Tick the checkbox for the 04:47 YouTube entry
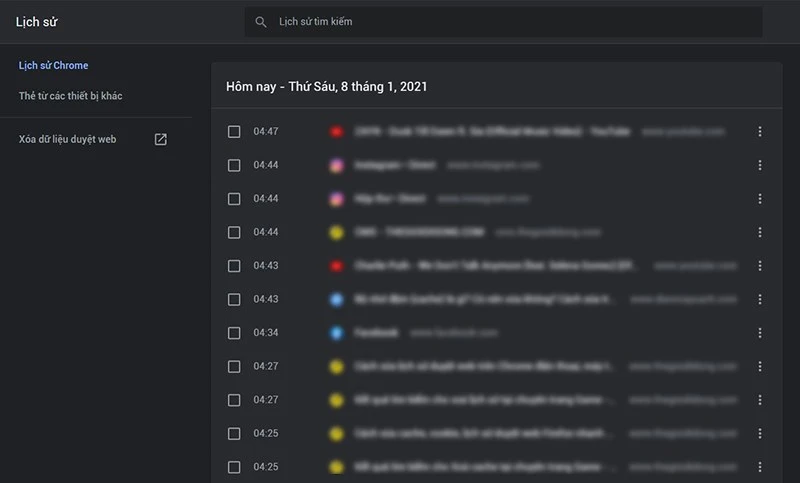Viewport: 800px width, 483px height. coord(234,132)
